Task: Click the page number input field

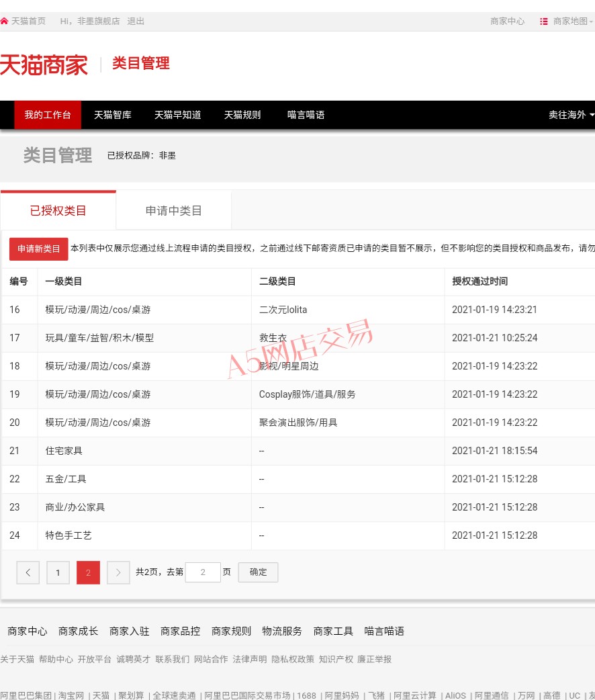Action: 203,572
